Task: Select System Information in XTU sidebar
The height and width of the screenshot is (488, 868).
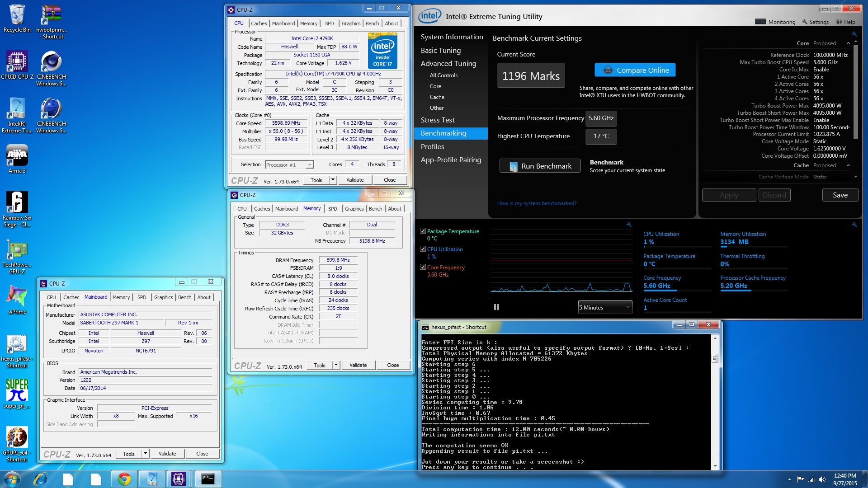Action: tap(452, 37)
